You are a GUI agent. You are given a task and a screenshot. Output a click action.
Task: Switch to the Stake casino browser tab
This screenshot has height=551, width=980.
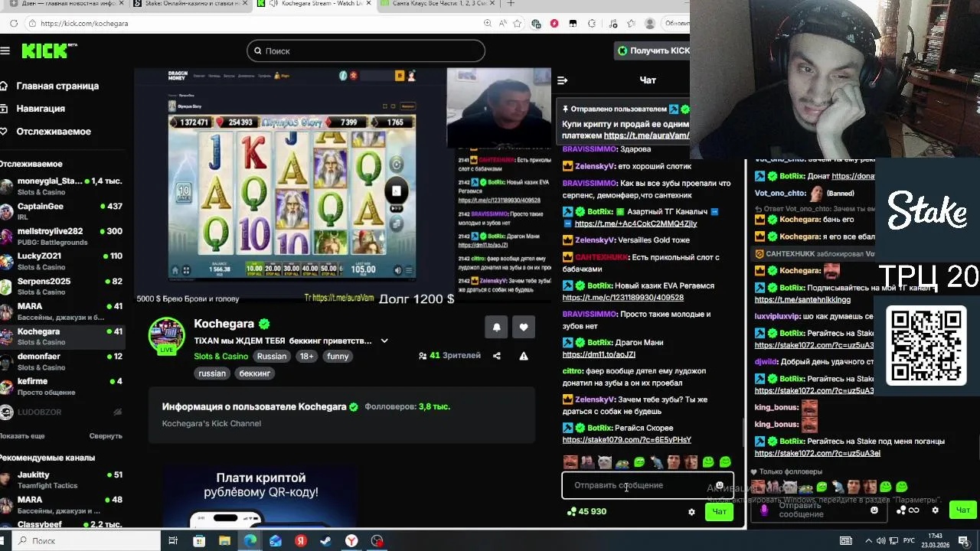click(x=190, y=4)
